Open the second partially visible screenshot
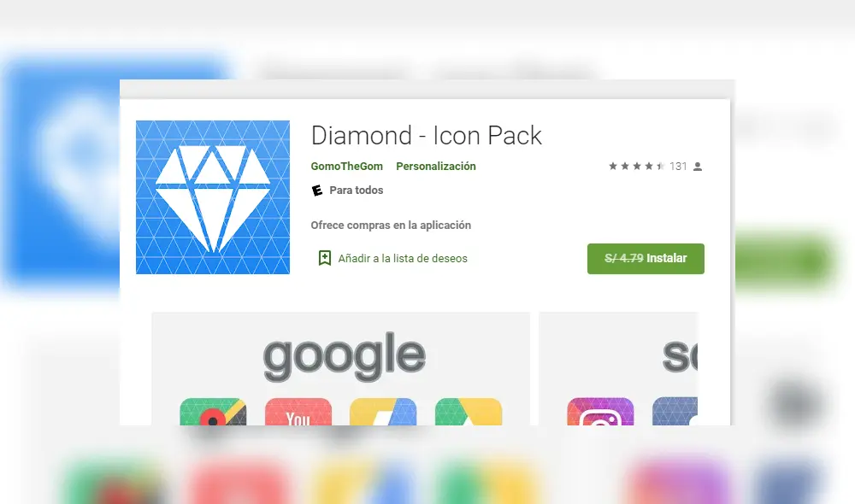This screenshot has width=855, height=504. pyautogui.click(x=618, y=369)
